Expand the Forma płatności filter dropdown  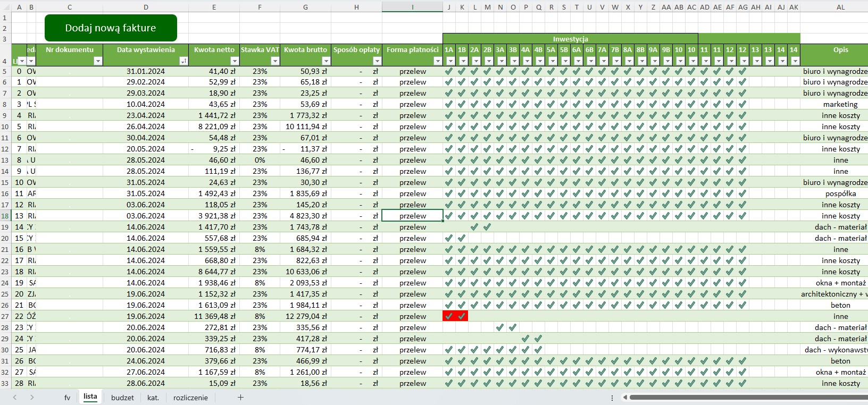tap(437, 61)
